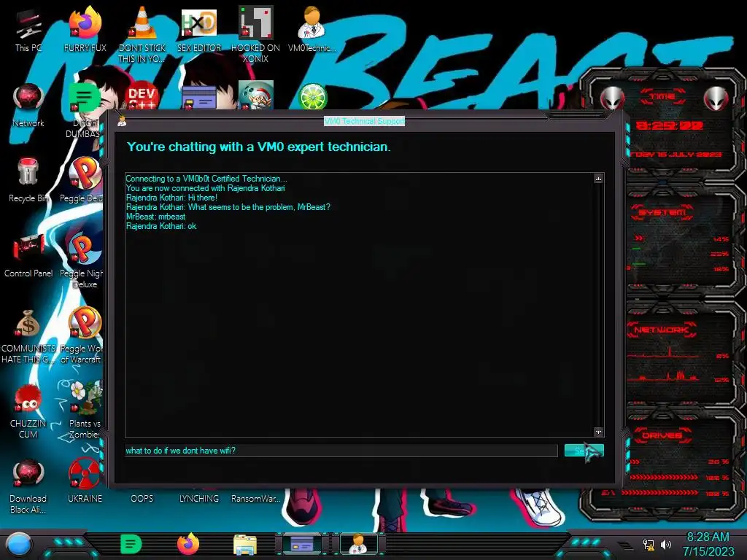Viewport: 747px width, 560px height.
Task: Open the UKRAINE radiation icon
Action: (x=85, y=481)
